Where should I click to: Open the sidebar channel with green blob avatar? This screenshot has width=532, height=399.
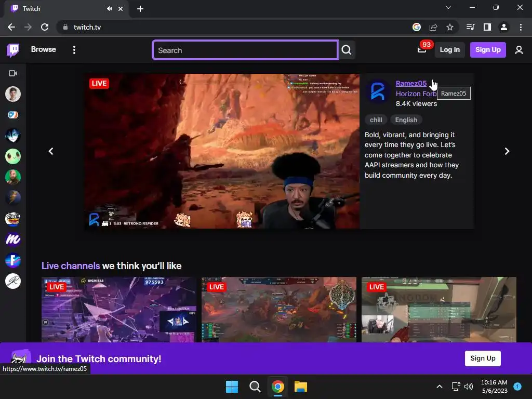(13, 156)
